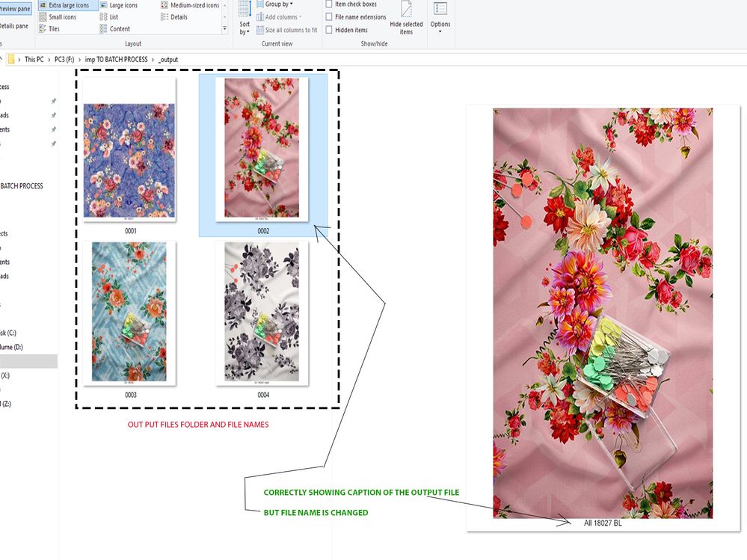The image size is (747, 560).
Task: Open imp TO BATCH PROCESS breadcrumb
Action: click(116, 60)
